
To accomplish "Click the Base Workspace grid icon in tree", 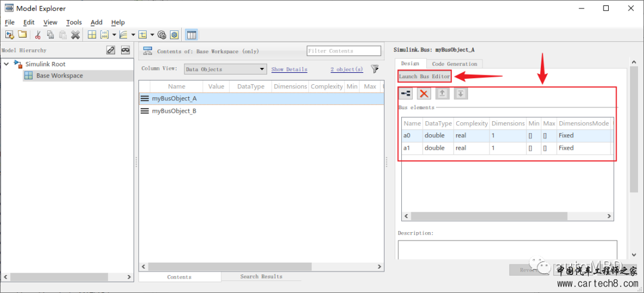I will pyautogui.click(x=29, y=76).
